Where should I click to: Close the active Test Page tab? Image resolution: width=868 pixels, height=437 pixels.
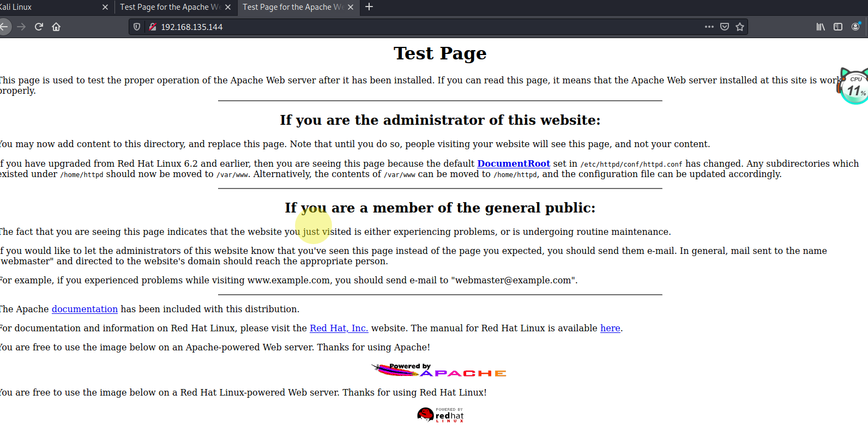pos(351,7)
